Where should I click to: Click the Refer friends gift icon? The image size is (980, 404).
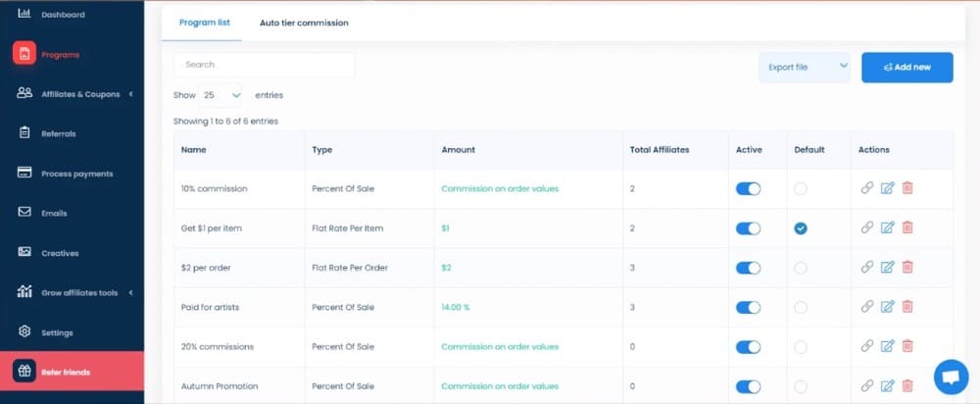tap(24, 372)
